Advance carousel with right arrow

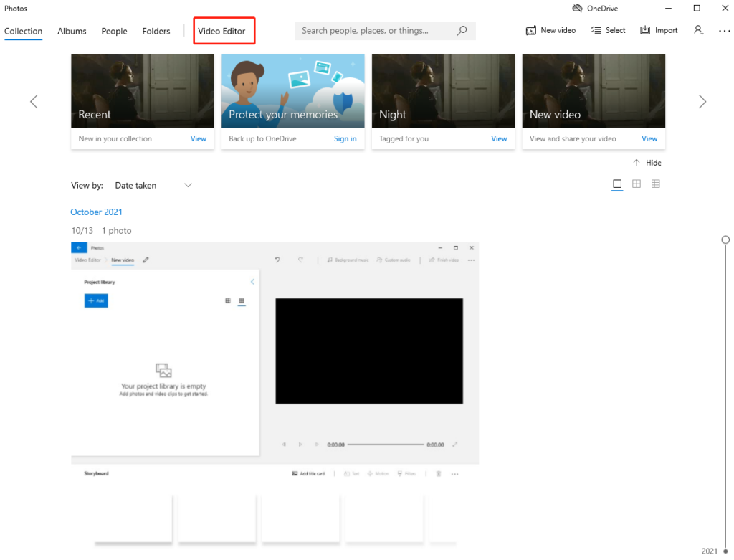click(702, 101)
